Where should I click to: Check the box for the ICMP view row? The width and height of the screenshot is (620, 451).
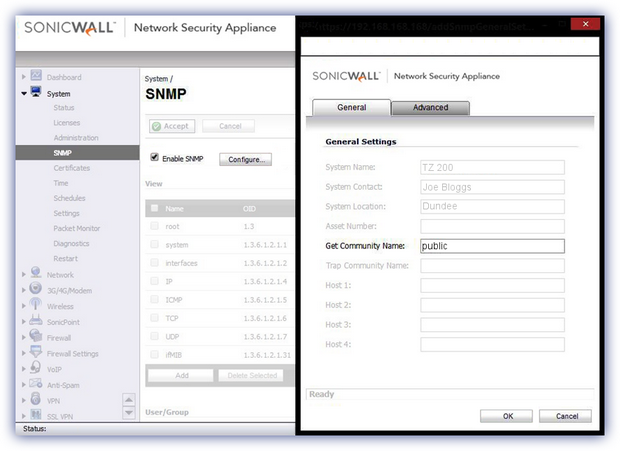tap(155, 300)
